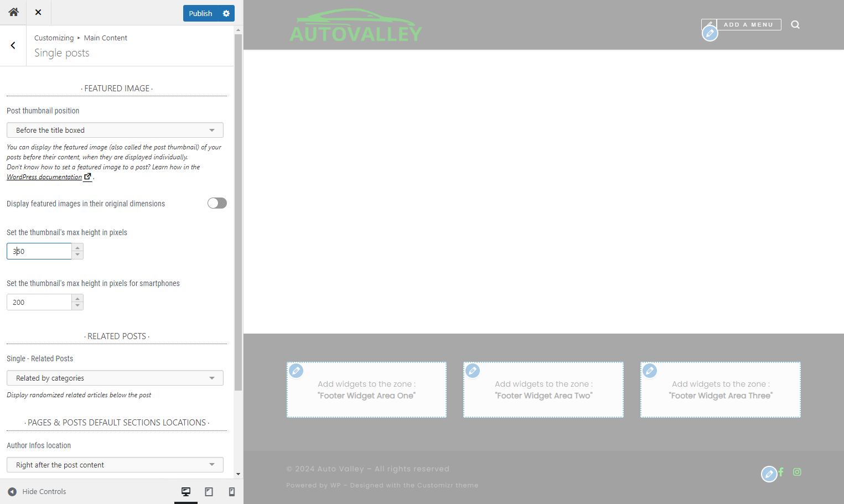Screen dimensions: 844x504
Task: Click the Add a Menu button
Action: click(x=748, y=24)
